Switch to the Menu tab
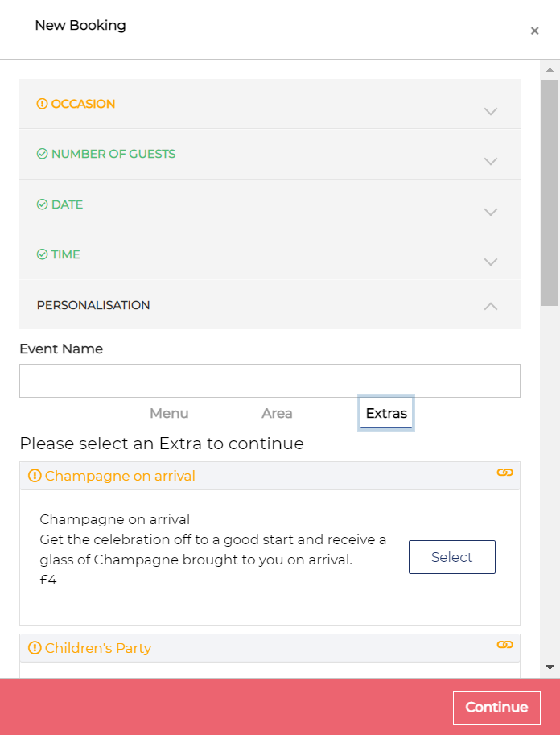Viewport: 560px width, 735px height. click(x=169, y=414)
